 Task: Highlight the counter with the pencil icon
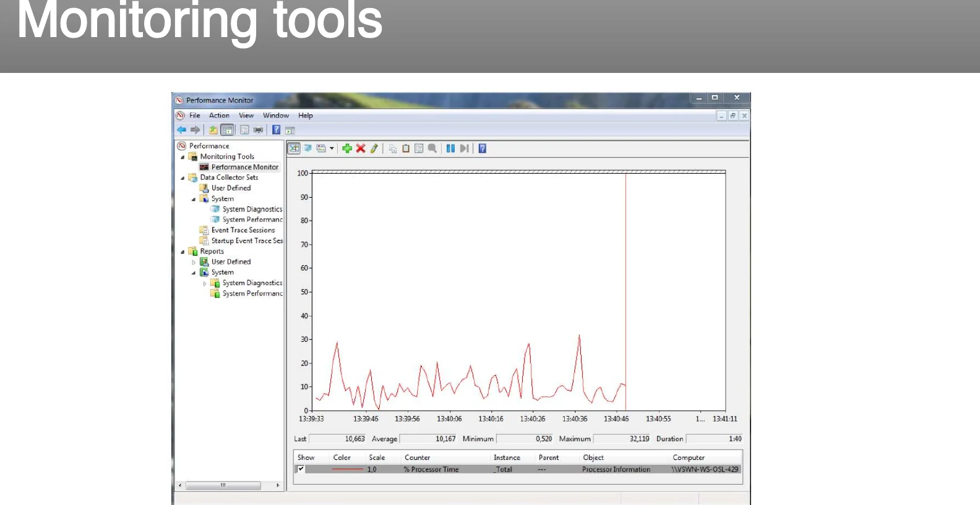click(374, 148)
